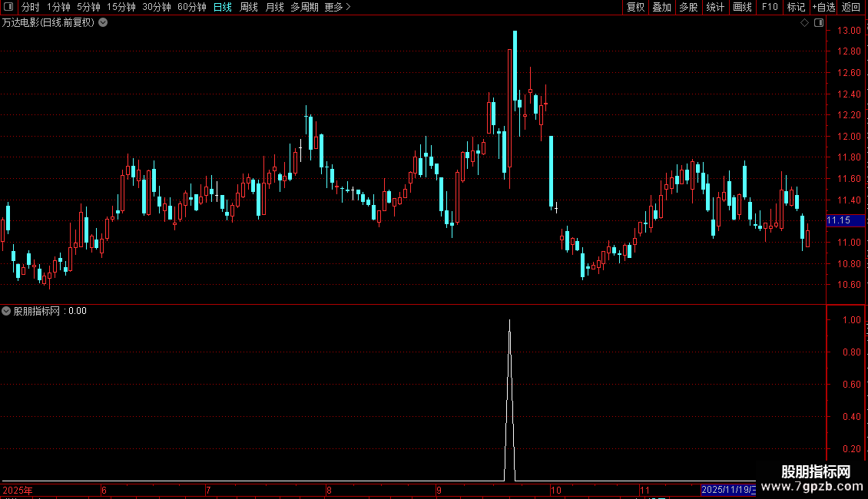Open 多周期 multi-period view
This screenshot has width=868, height=499.
(304, 7)
